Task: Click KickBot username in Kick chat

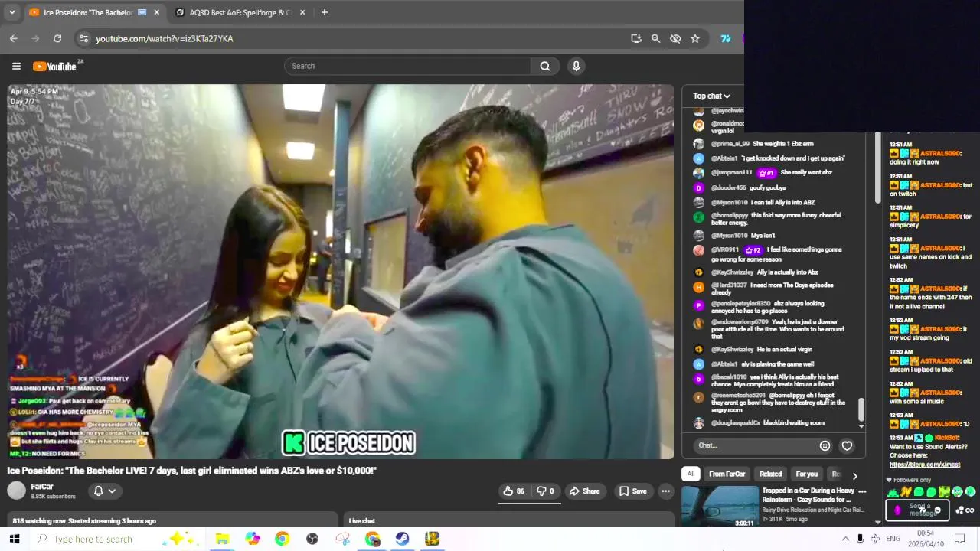Action: point(947,438)
